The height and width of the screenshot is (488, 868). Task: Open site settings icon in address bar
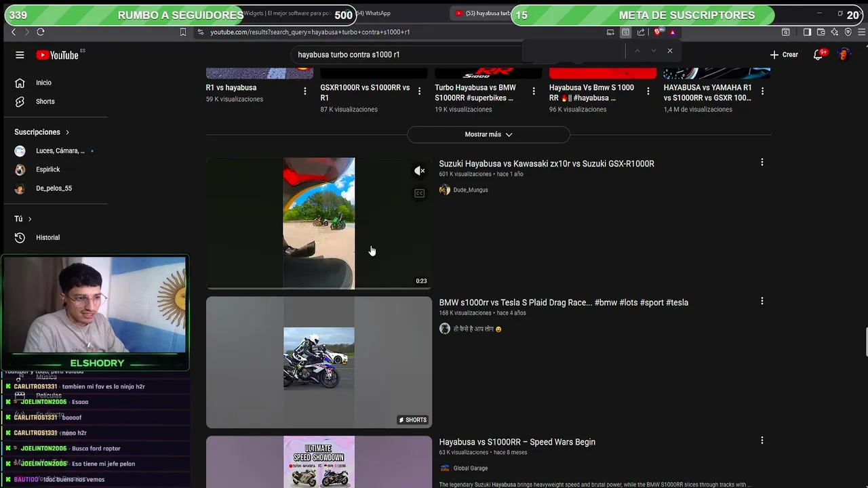coord(200,32)
